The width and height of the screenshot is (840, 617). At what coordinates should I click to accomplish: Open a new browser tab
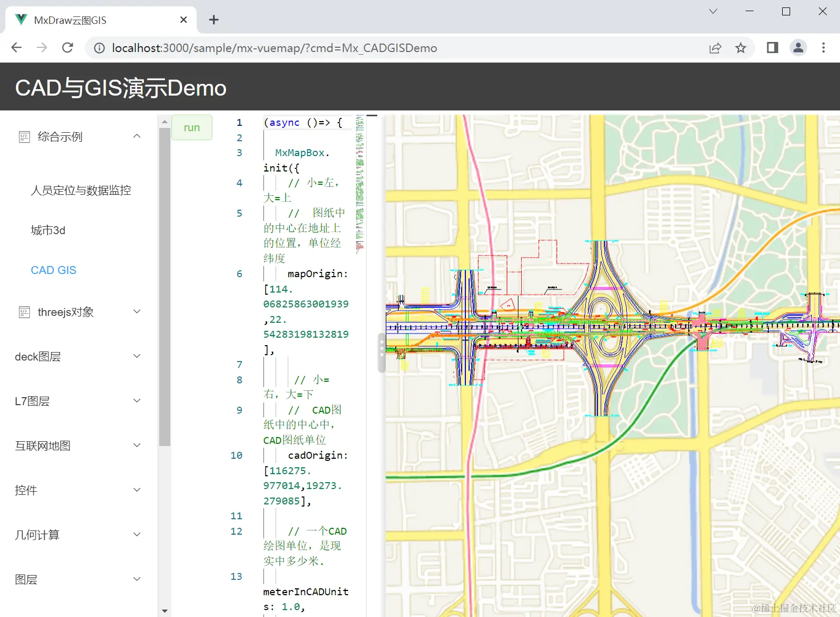click(214, 20)
